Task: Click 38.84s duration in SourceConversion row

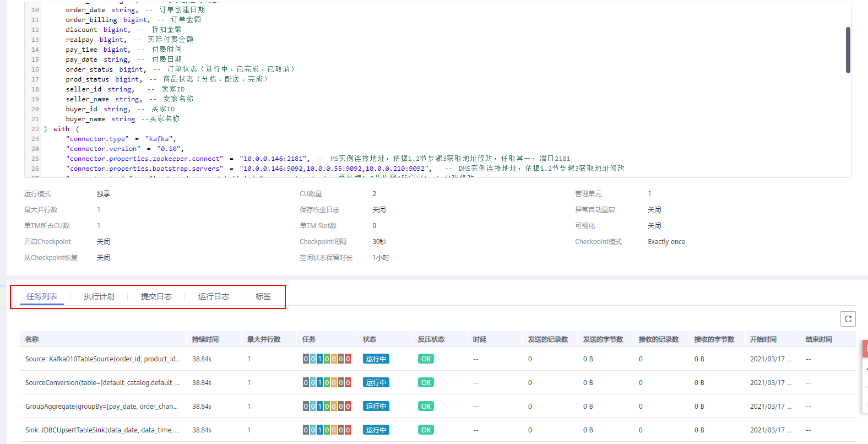Action: [202, 383]
